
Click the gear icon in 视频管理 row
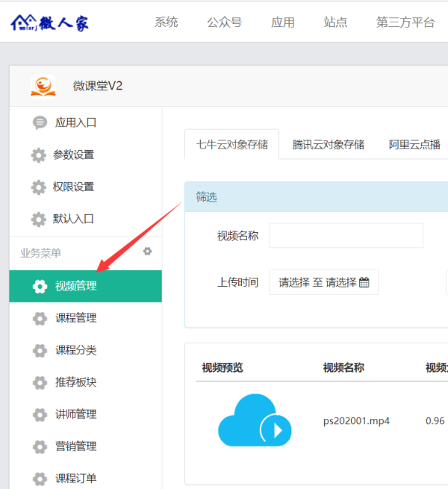tap(40, 286)
